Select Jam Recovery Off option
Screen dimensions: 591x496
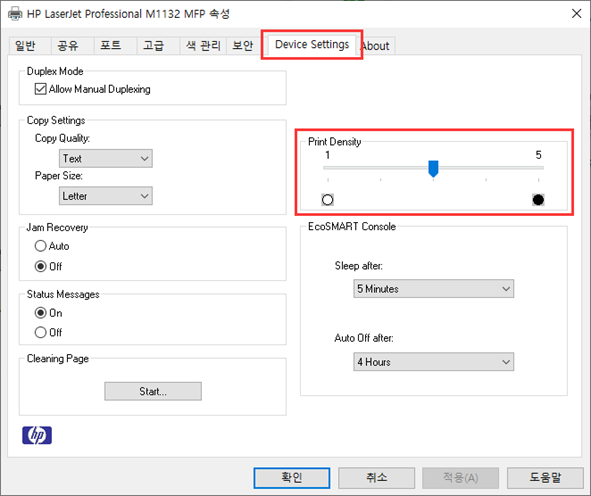point(40,266)
